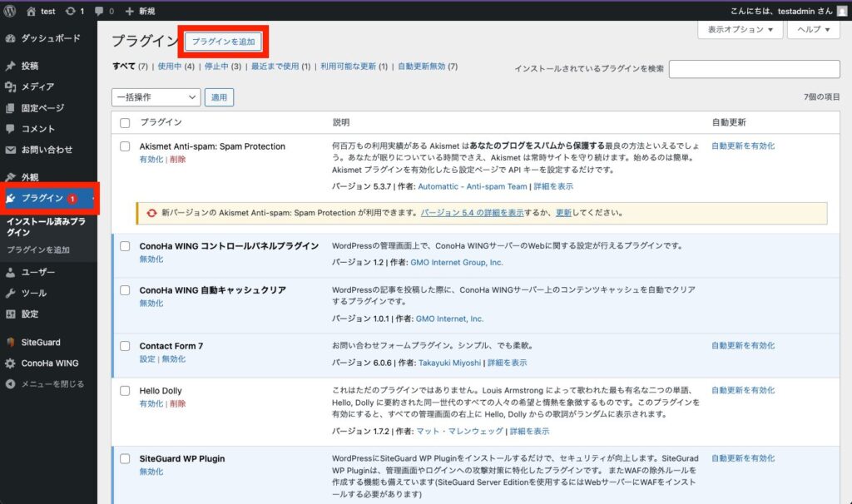
Task: Click the ConoHa WING gear icon
Action: pyautogui.click(x=10, y=363)
